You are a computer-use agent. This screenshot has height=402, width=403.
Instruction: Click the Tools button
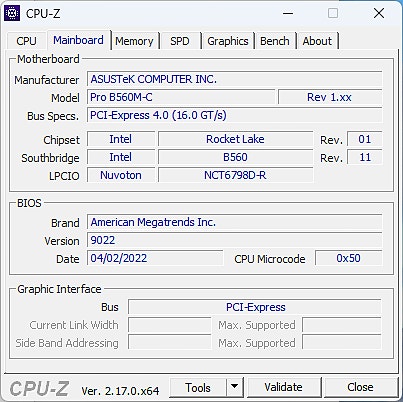pyautogui.click(x=198, y=387)
